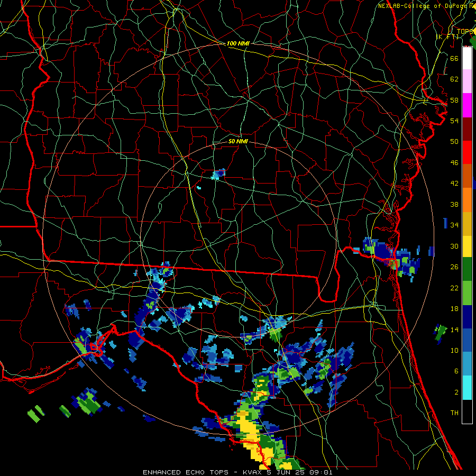
Task: Click the legend value 18
Action: (454, 309)
